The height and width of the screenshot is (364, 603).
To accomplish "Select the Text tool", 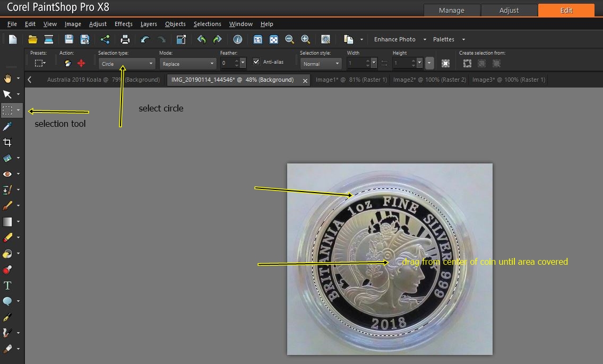I will tap(7, 285).
